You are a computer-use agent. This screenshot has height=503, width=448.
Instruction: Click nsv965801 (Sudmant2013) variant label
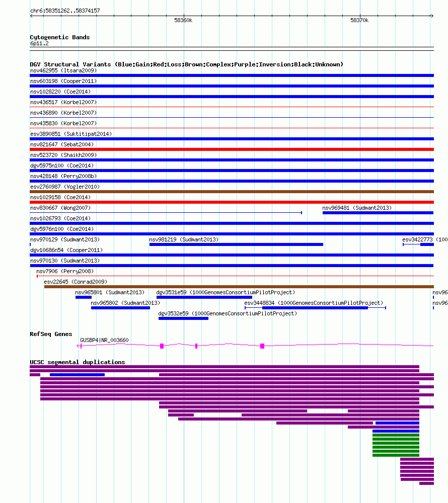[x=110, y=293]
